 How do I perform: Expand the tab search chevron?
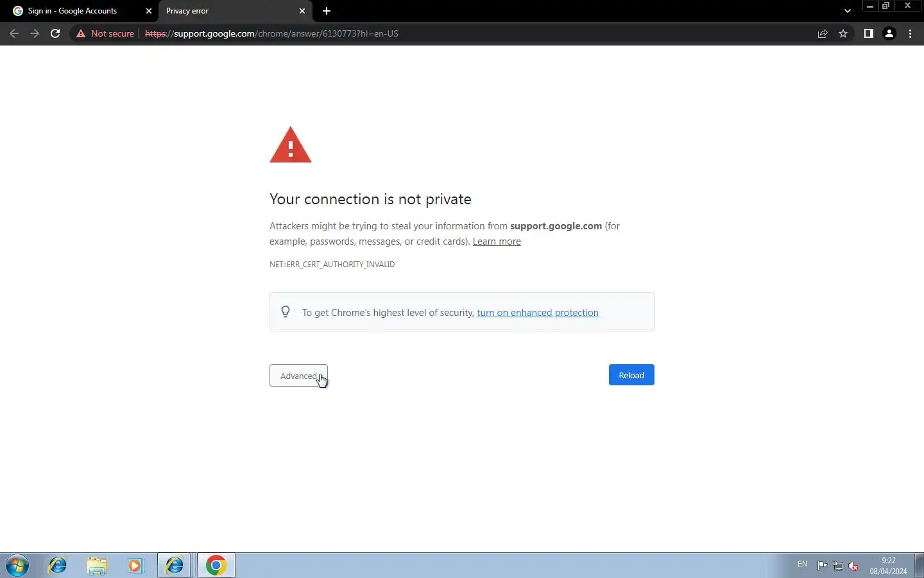coord(848,11)
